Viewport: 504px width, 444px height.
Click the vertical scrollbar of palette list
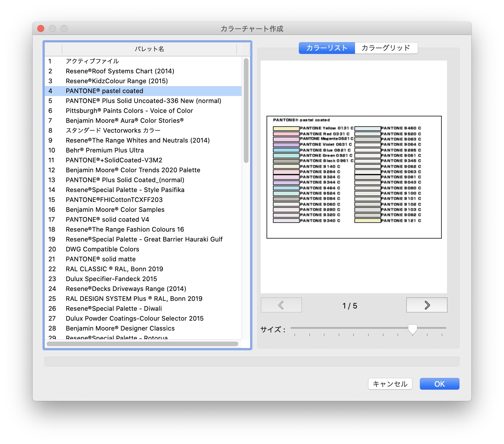246,111
